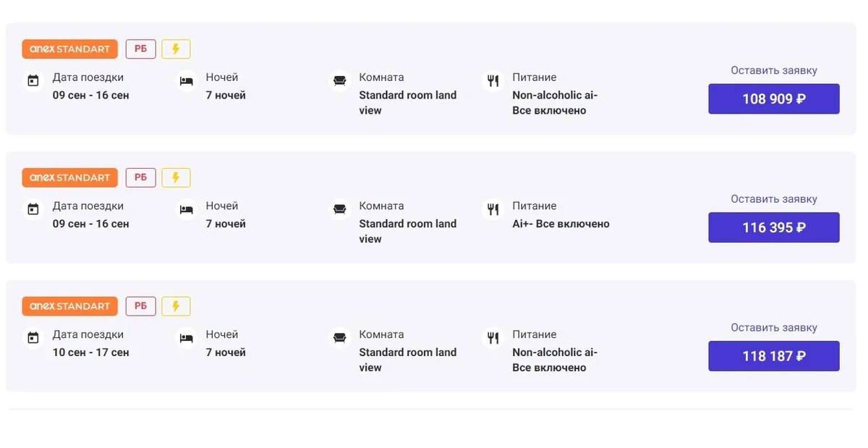
Task: Click the Ai+- Все включено meal text
Action: [561, 224]
